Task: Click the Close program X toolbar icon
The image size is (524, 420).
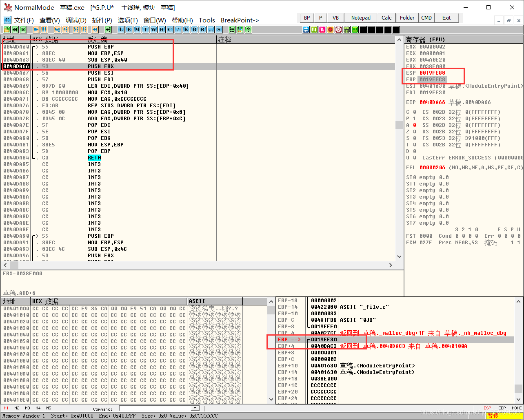Action: tap(23, 29)
